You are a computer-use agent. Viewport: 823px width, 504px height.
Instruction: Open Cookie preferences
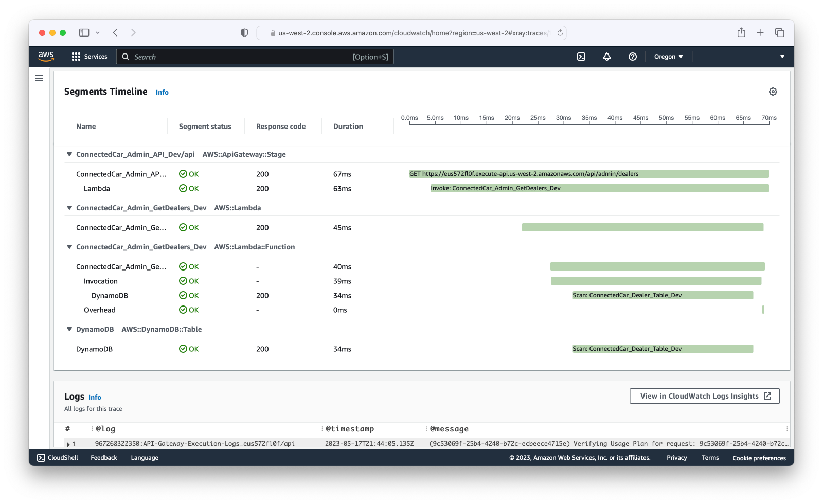point(759,458)
